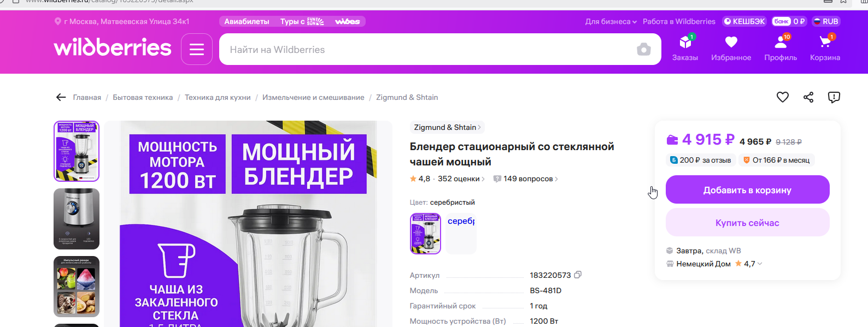Select the серебристый color swatch thumbnail

pyautogui.click(x=425, y=233)
